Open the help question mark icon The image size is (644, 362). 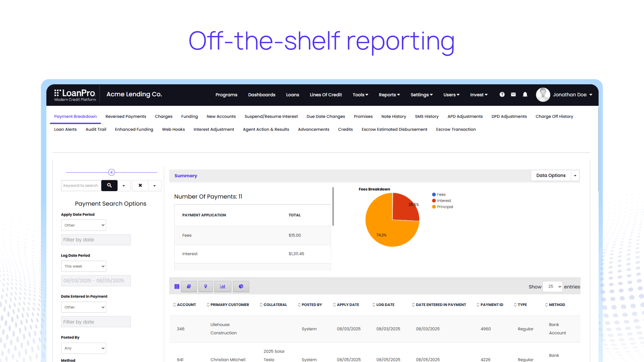[502, 95]
